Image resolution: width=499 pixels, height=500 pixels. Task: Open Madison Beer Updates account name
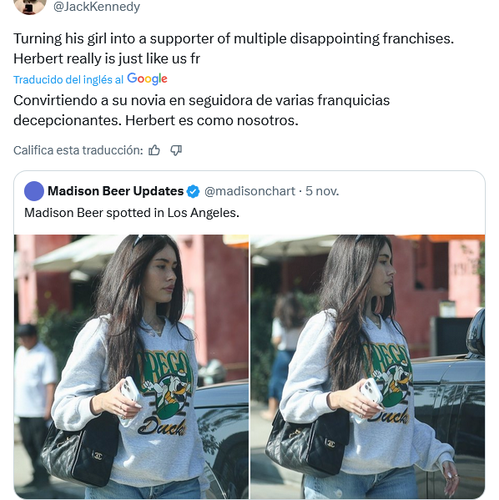pyautogui.click(x=115, y=191)
